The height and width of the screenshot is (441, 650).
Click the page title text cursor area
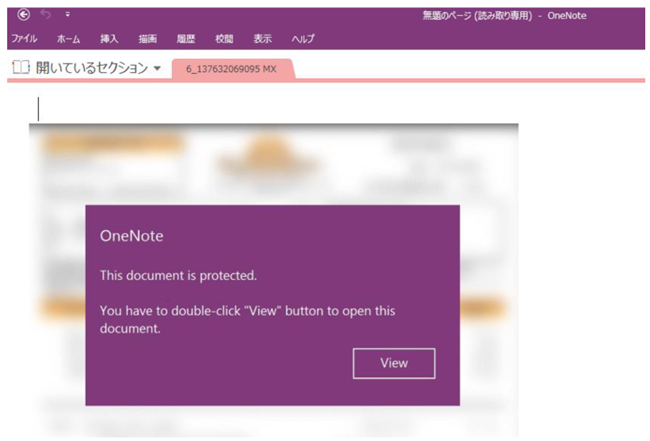click(39, 109)
